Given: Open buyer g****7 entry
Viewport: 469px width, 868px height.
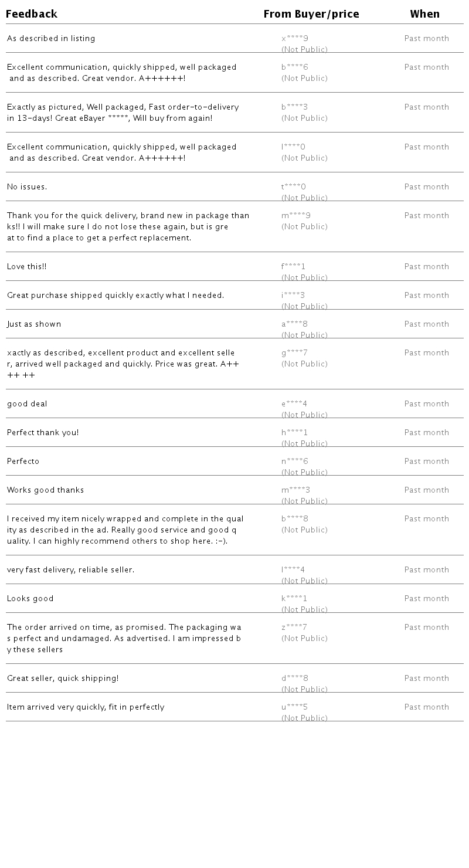Looking at the screenshot, I should (294, 353).
